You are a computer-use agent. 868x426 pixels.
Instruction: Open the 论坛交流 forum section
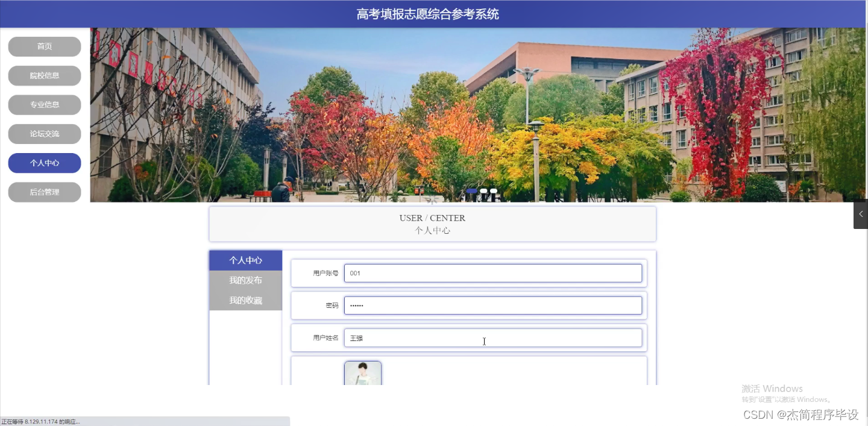[x=44, y=134]
